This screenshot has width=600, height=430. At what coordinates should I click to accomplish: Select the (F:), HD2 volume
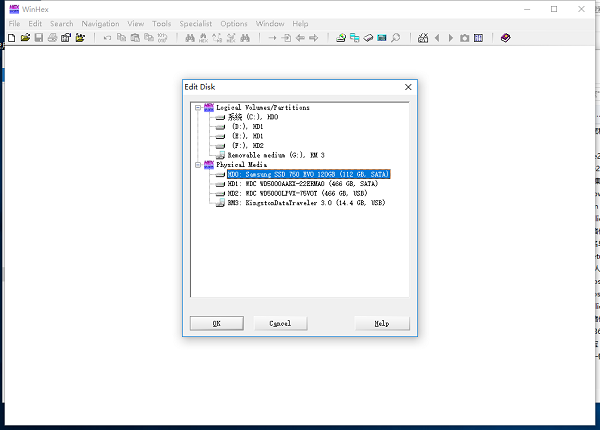(x=248, y=146)
